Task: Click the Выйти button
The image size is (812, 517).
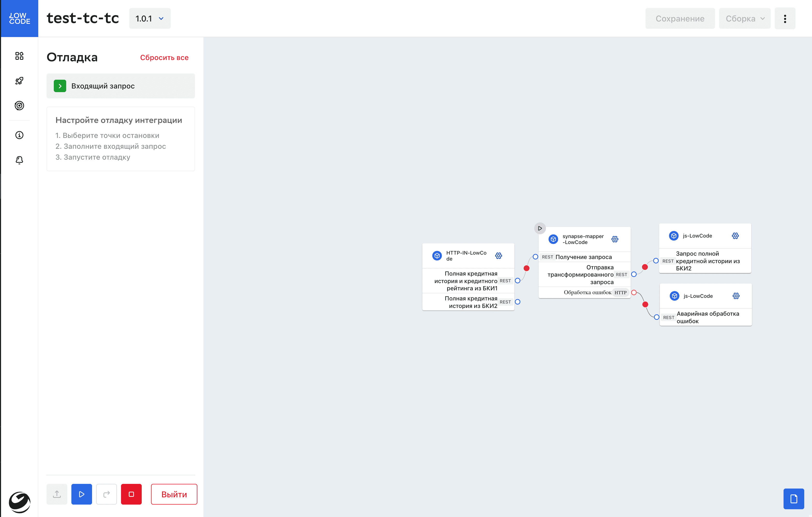Action: point(174,494)
